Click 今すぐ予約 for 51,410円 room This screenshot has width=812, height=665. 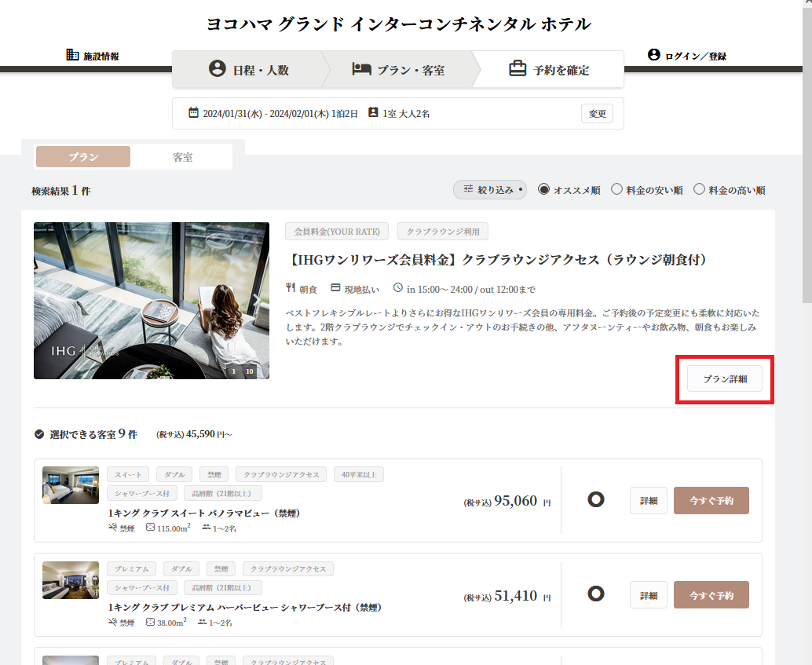pyautogui.click(x=711, y=594)
